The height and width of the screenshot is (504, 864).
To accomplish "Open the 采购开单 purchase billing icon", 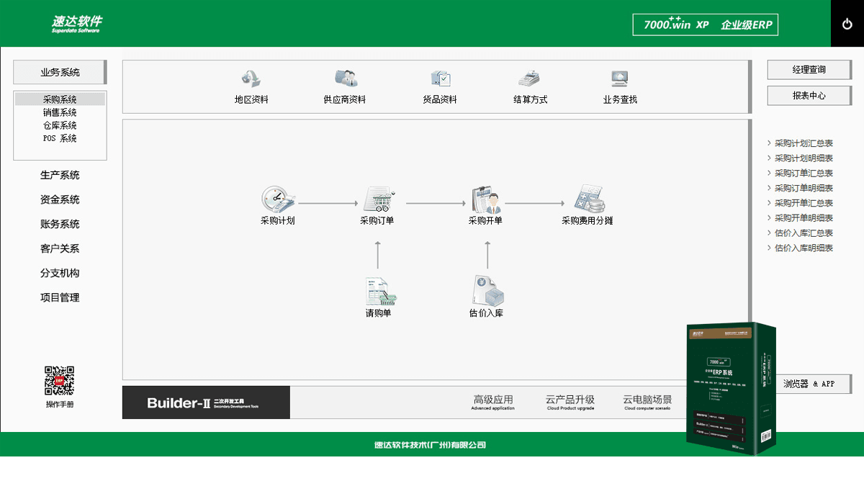I will click(x=486, y=199).
